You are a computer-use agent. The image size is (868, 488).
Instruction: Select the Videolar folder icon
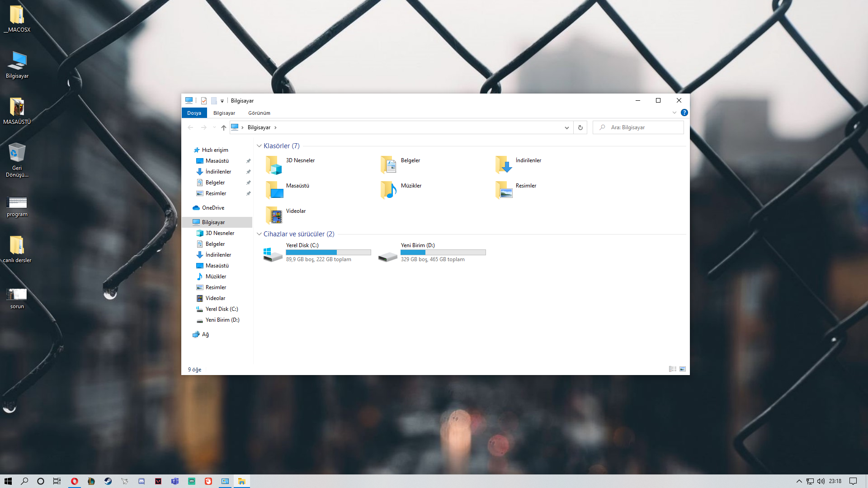coord(274,216)
